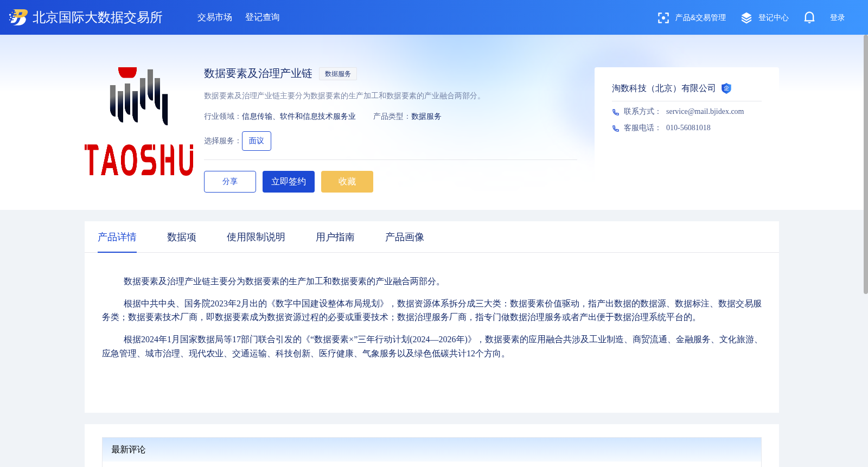Switch to the 用户指南 tab
The width and height of the screenshot is (868, 467).
(335, 237)
